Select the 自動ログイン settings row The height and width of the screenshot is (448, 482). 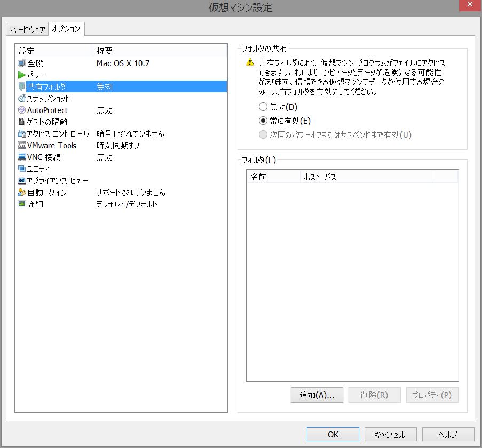point(121,192)
